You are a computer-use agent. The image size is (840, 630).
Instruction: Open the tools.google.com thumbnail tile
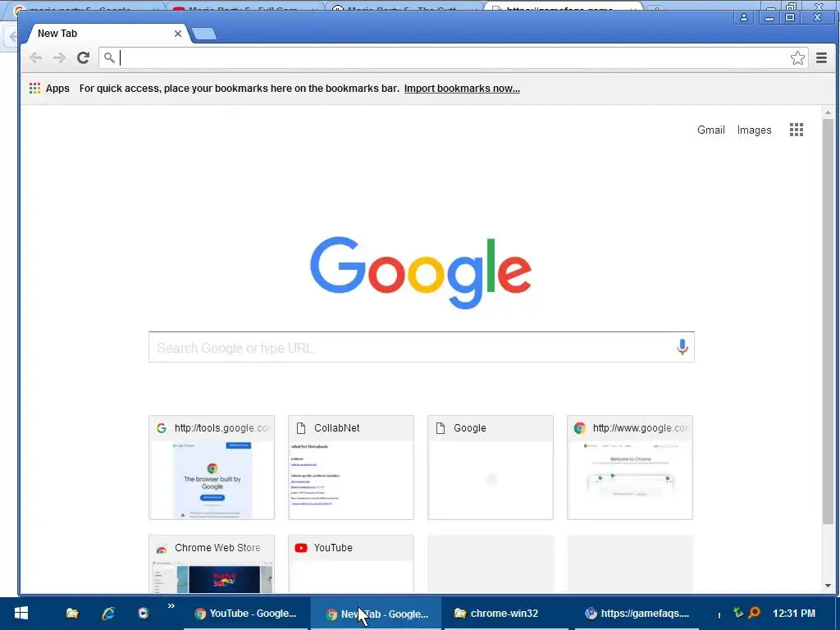[212, 467]
